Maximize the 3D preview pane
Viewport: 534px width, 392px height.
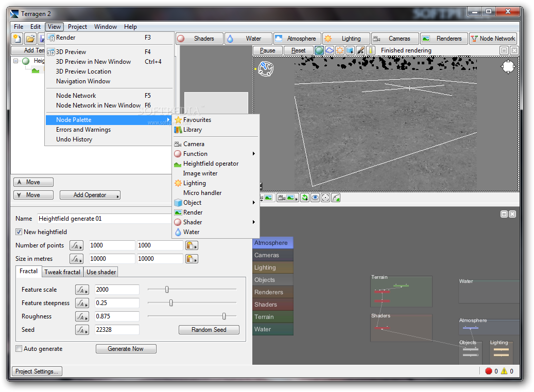(504, 50)
